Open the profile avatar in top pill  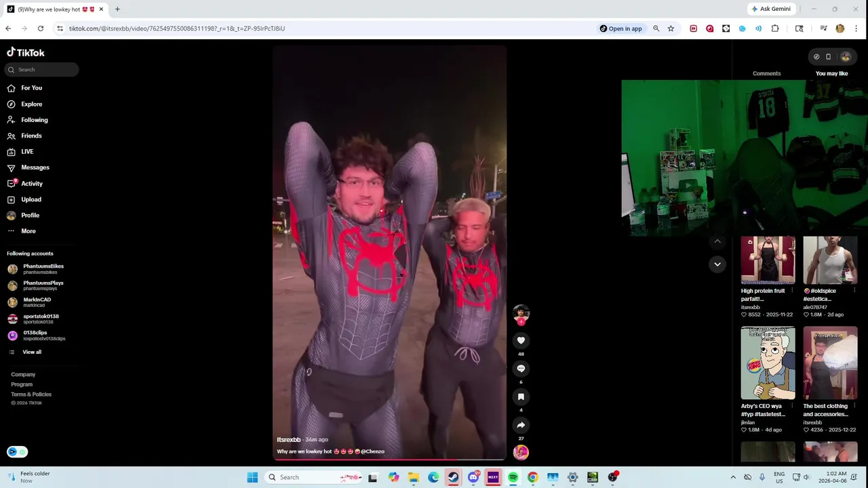[x=845, y=57]
